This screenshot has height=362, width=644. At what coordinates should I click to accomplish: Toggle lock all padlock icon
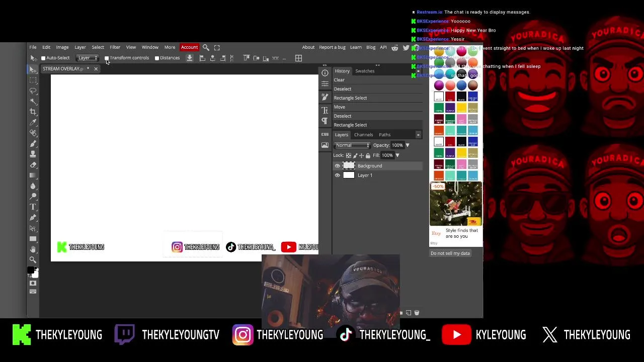pyautogui.click(x=368, y=155)
